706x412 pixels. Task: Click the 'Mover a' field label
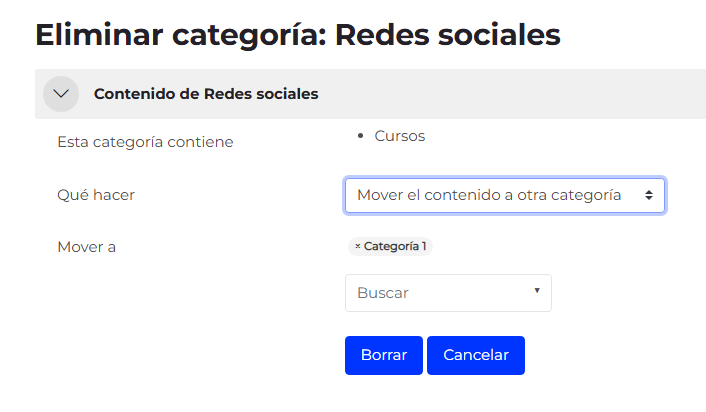coord(87,246)
